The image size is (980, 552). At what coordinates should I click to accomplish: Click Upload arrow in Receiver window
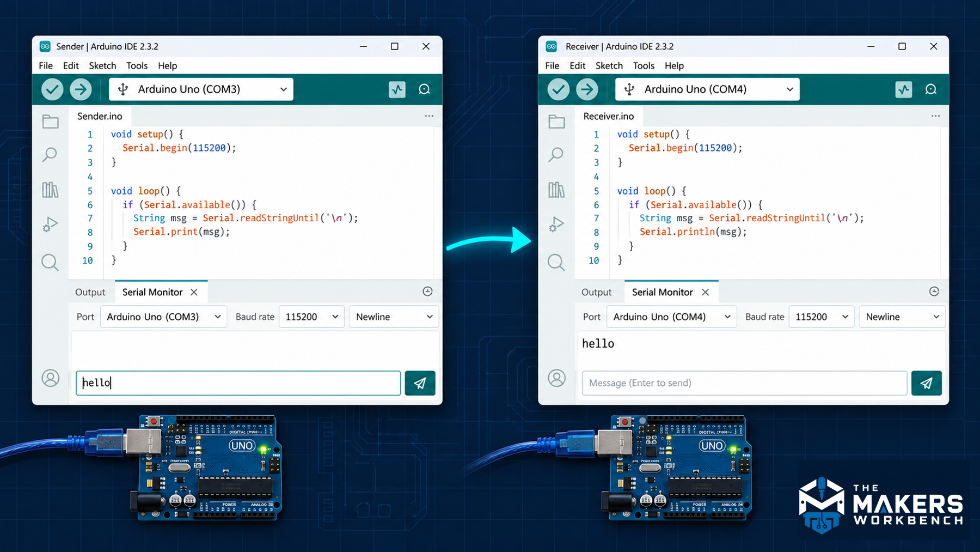587,89
